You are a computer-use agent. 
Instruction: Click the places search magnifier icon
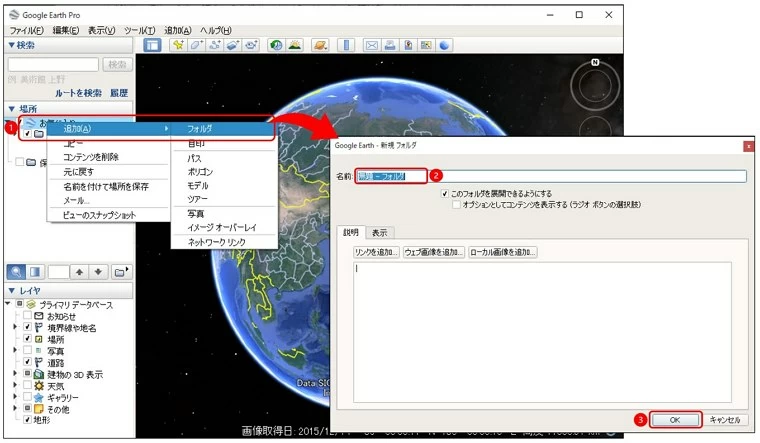[x=16, y=271]
